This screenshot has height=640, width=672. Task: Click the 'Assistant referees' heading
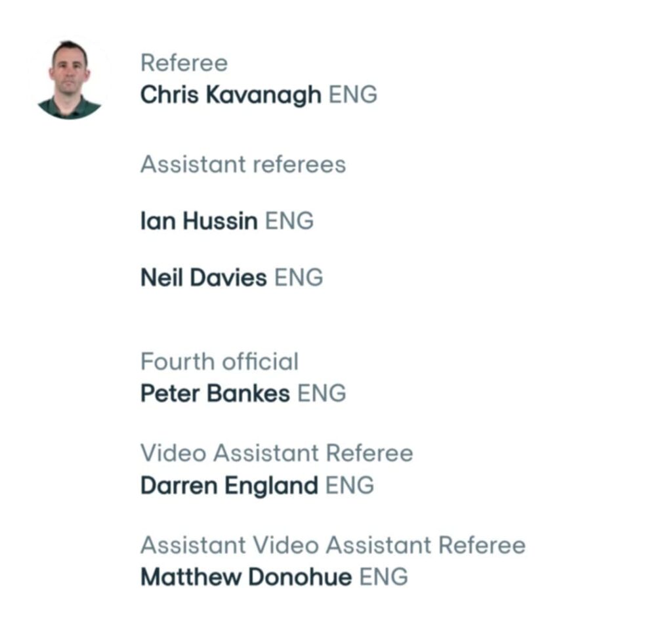pos(243,164)
